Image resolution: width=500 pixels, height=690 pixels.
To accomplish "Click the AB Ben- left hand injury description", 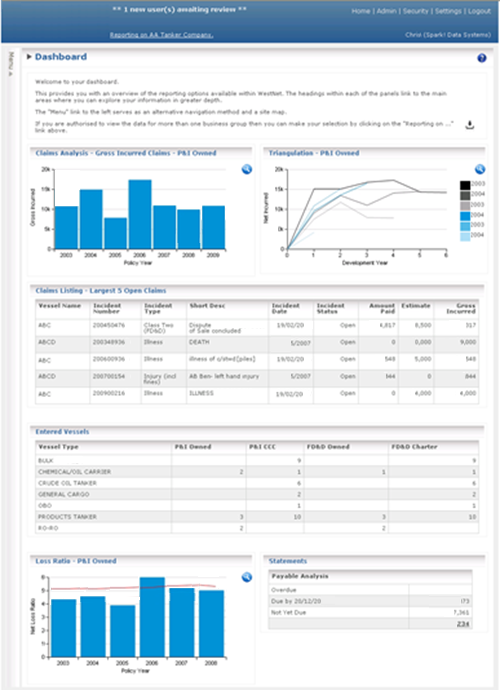I will 224,376.
